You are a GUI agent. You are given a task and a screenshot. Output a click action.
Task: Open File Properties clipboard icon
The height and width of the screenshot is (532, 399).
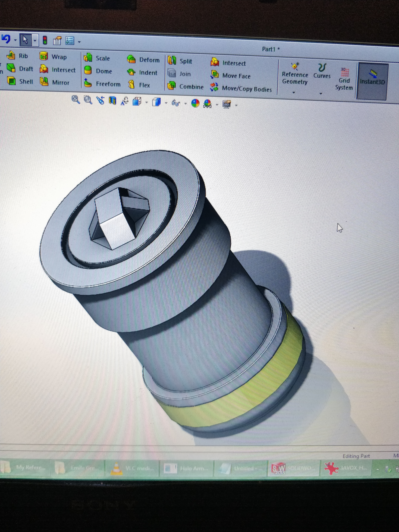pyautogui.click(x=57, y=41)
